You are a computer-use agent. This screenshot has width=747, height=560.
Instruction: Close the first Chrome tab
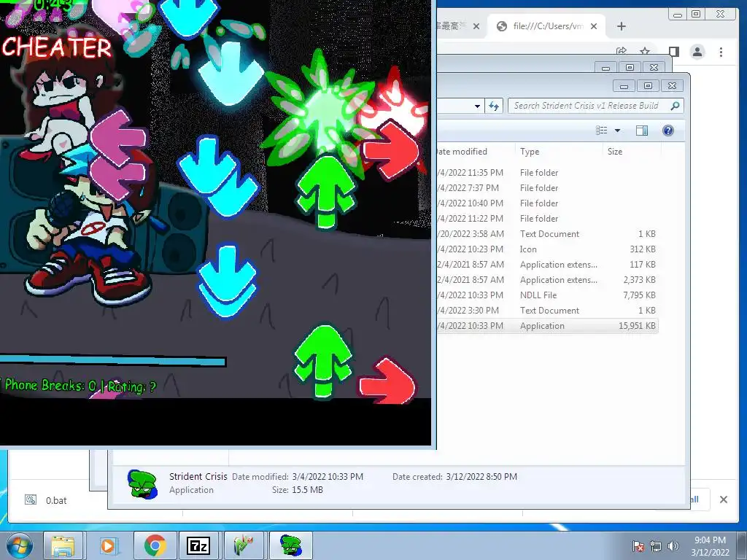[x=476, y=26]
